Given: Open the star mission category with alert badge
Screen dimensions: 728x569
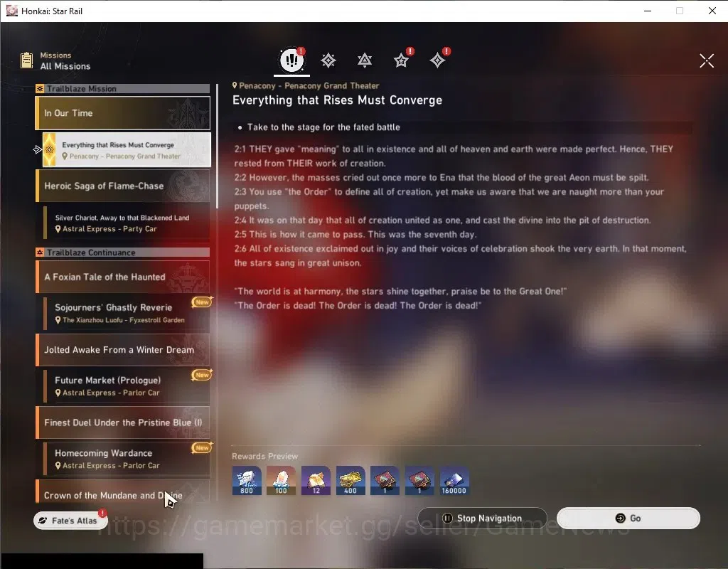Looking at the screenshot, I should (401, 60).
